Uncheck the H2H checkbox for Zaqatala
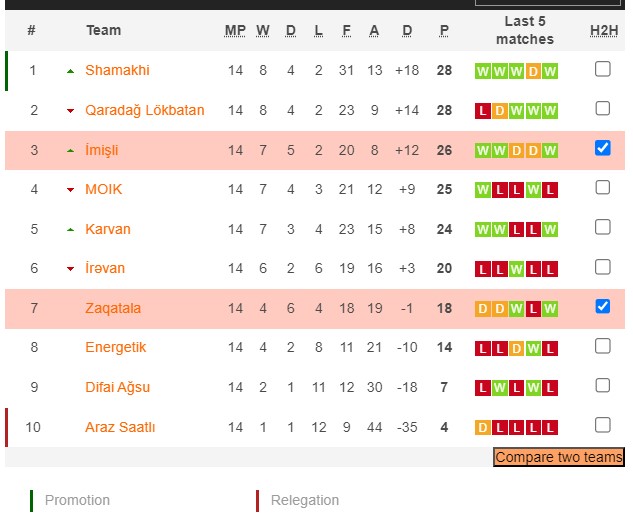The width and height of the screenshot is (633, 522). pyautogui.click(x=602, y=306)
